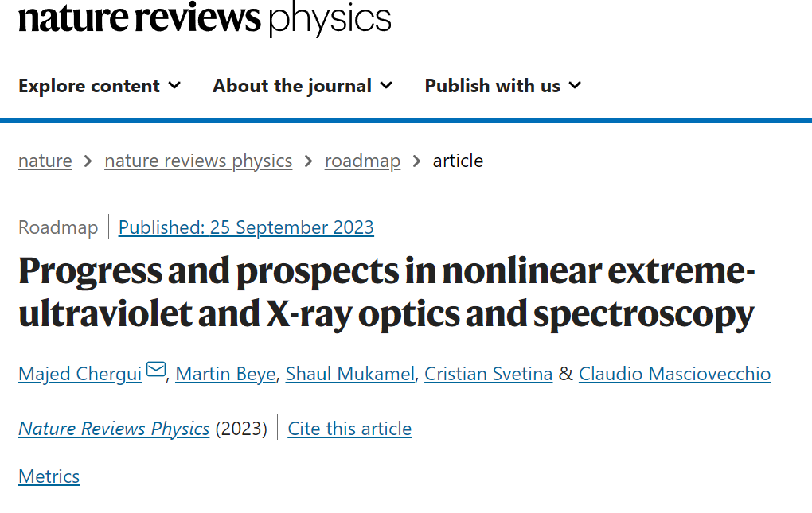Image resolution: width=812 pixels, height=513 pixels.
Task: Follow the roadmap breadcrumb link
Action: pos(362,161)
